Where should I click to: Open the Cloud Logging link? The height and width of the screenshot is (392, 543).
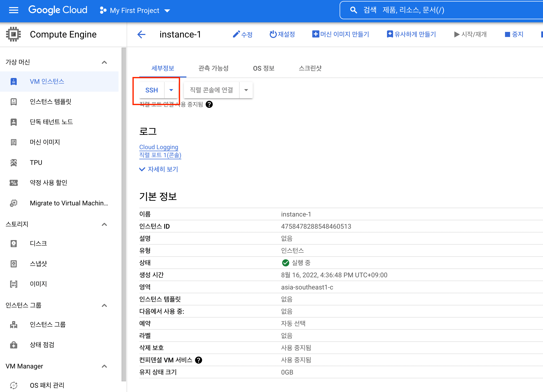159,147
